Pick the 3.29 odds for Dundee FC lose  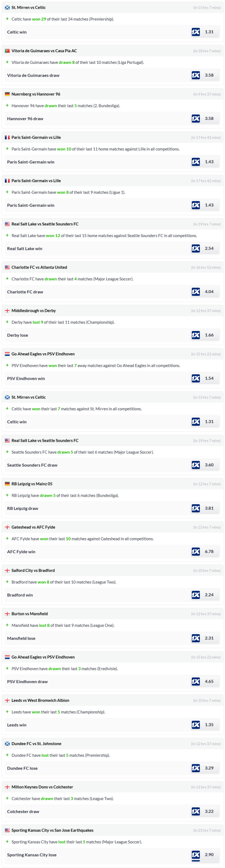point(209,768)
